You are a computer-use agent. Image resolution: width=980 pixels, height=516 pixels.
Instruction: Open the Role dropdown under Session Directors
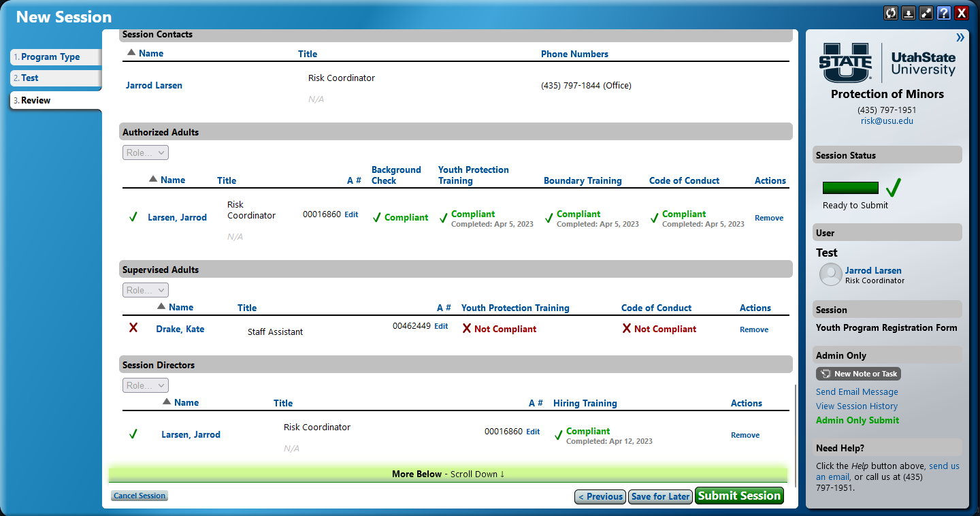coord(146,385)
